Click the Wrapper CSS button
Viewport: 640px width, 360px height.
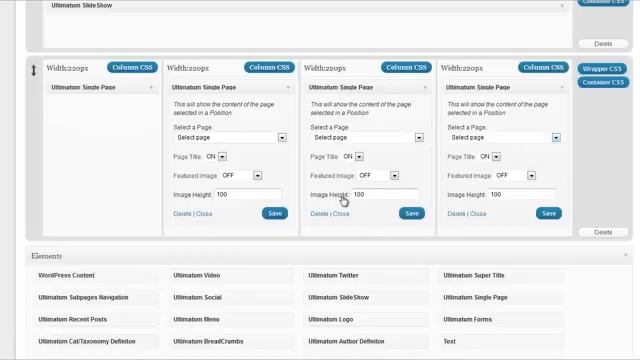click(x=602, y=69)
